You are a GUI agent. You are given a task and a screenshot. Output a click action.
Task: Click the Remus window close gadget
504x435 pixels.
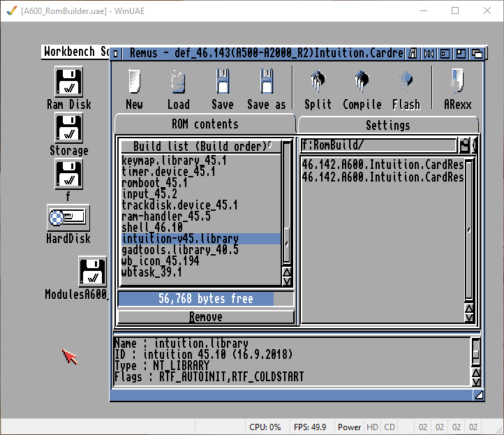tap(116, 53)
